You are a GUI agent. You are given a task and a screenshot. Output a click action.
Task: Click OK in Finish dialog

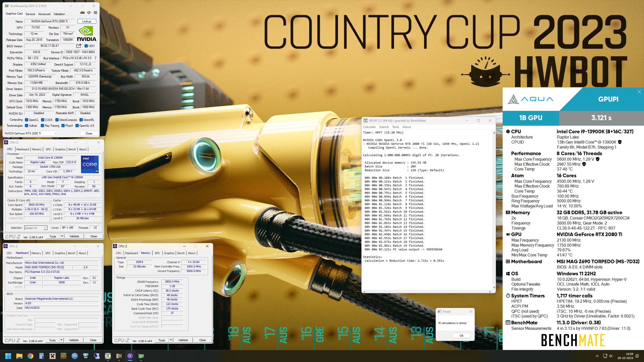coord(461,336)
